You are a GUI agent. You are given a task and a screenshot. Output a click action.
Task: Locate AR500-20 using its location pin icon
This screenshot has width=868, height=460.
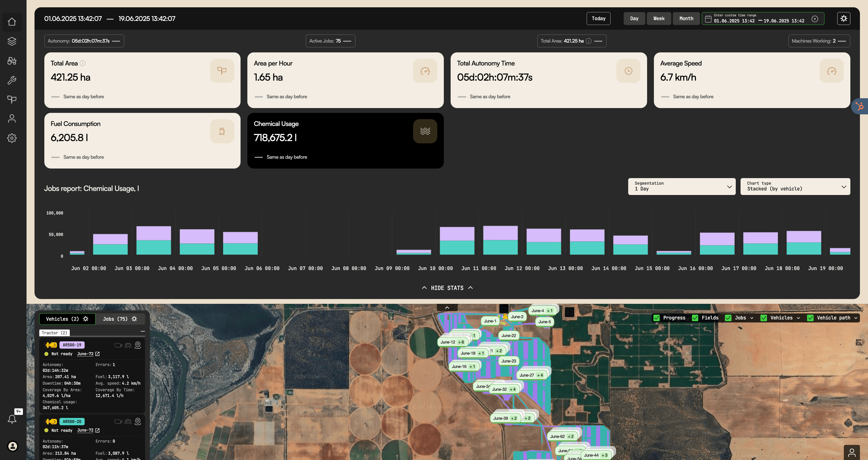pyautogui.click(x=138, y=421)
